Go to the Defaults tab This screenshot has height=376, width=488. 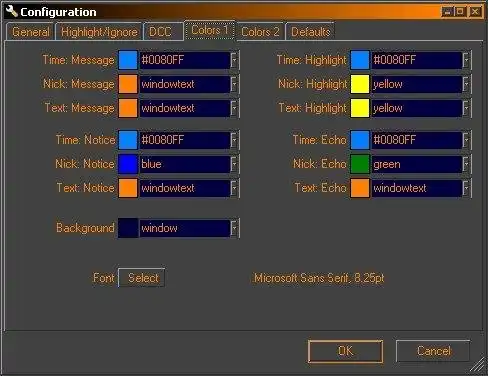pos(310,32)
